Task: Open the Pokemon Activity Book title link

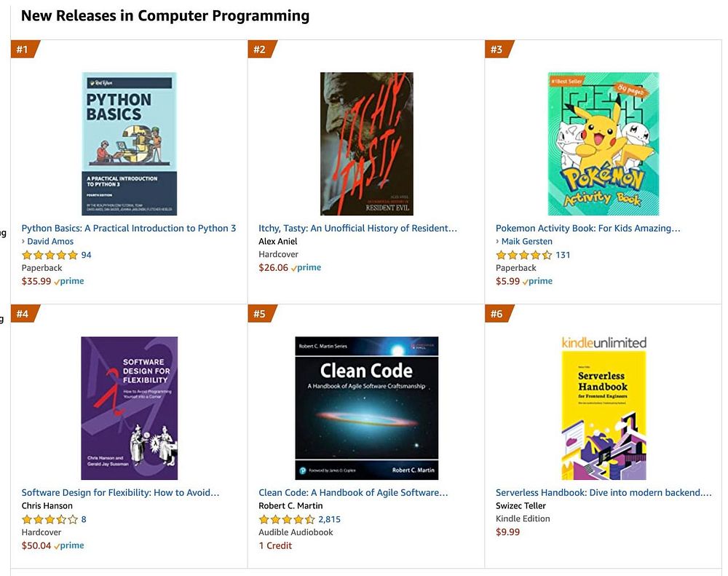Action: coord(587,228)
